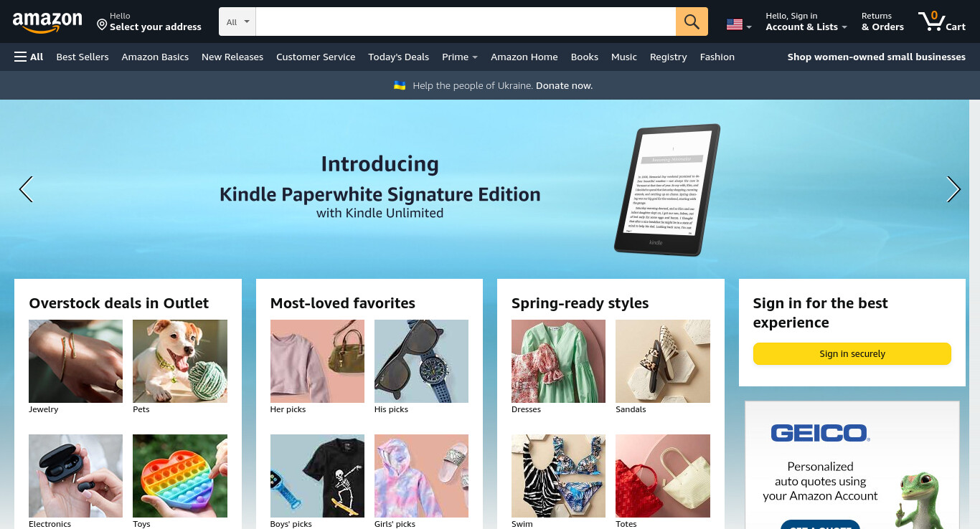This screenshot has height=529, width=980.
Task: Click the Amazon logo
Action: 47,23
